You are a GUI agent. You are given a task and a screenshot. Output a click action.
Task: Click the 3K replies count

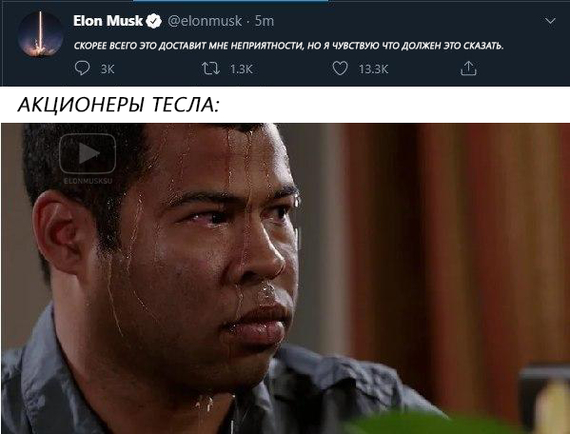click(x=108, y=69)
